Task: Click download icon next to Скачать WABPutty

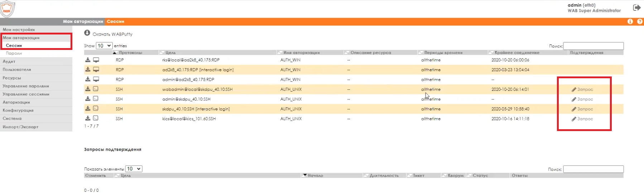Action: (87, 33)
